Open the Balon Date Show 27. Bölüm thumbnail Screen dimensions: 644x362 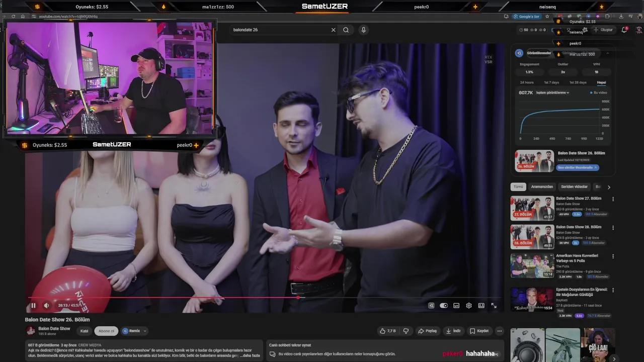532,208
